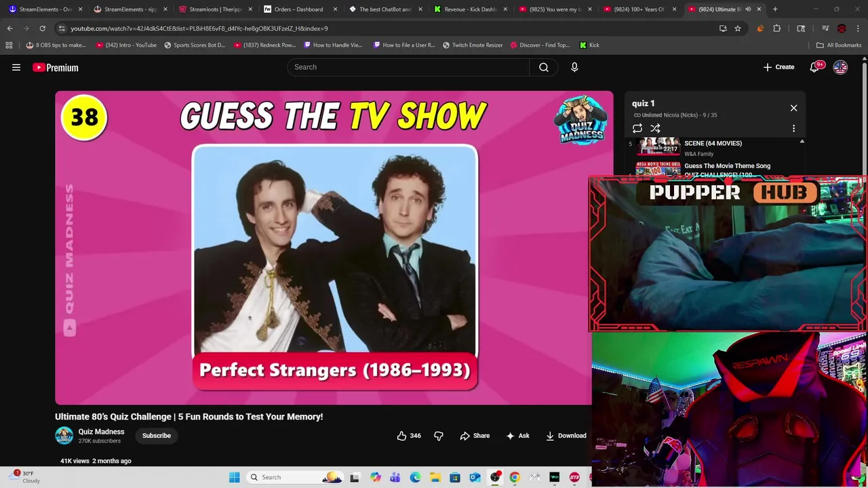Open the Create menu

coord(778,67)
